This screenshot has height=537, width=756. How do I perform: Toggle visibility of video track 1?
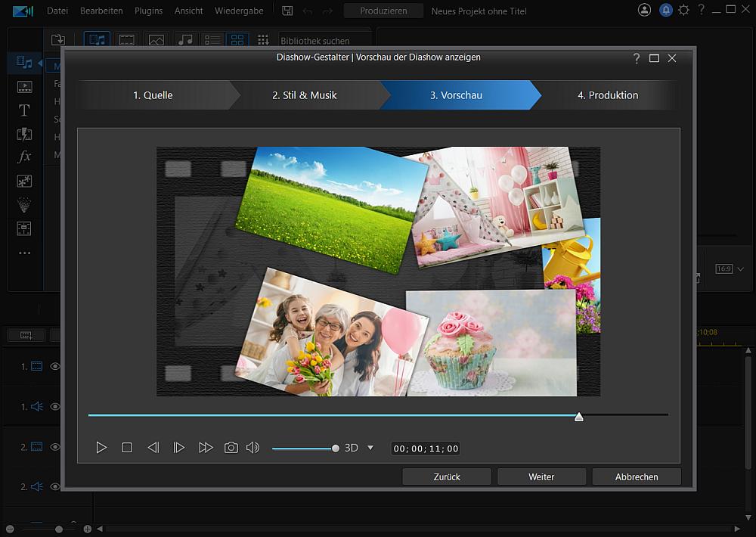(54, 366)
